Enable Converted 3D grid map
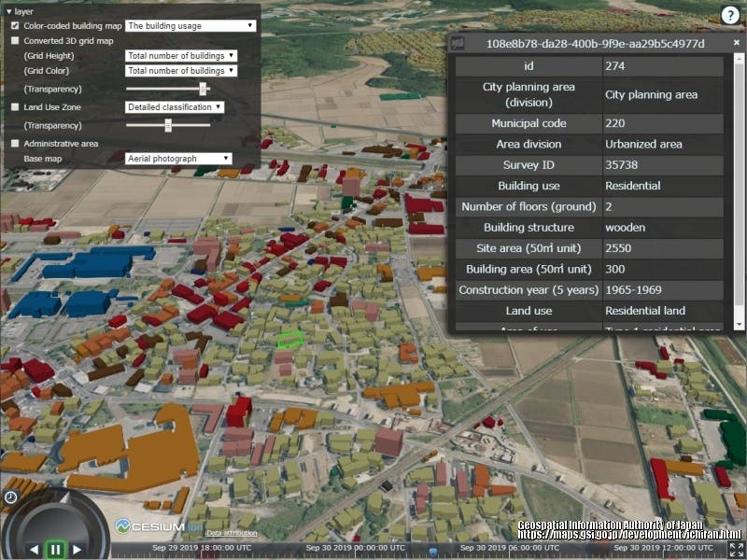747x560 pixels. (15, 40)
